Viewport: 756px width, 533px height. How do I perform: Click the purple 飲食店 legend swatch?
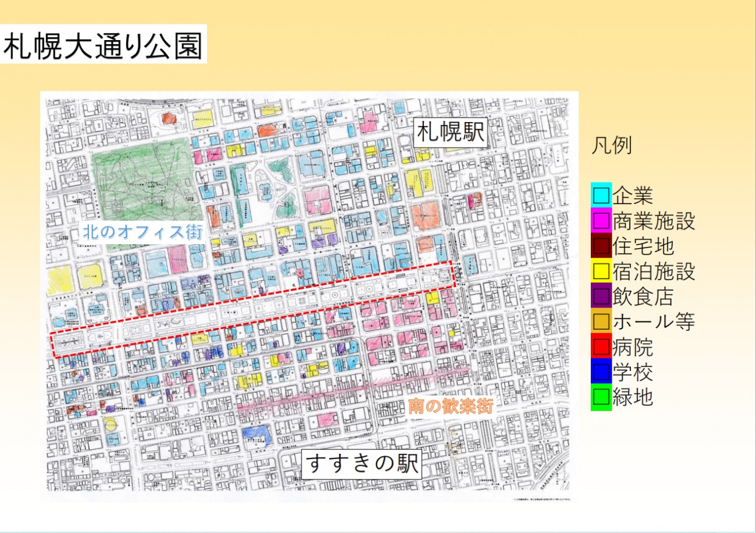[601, 296]
